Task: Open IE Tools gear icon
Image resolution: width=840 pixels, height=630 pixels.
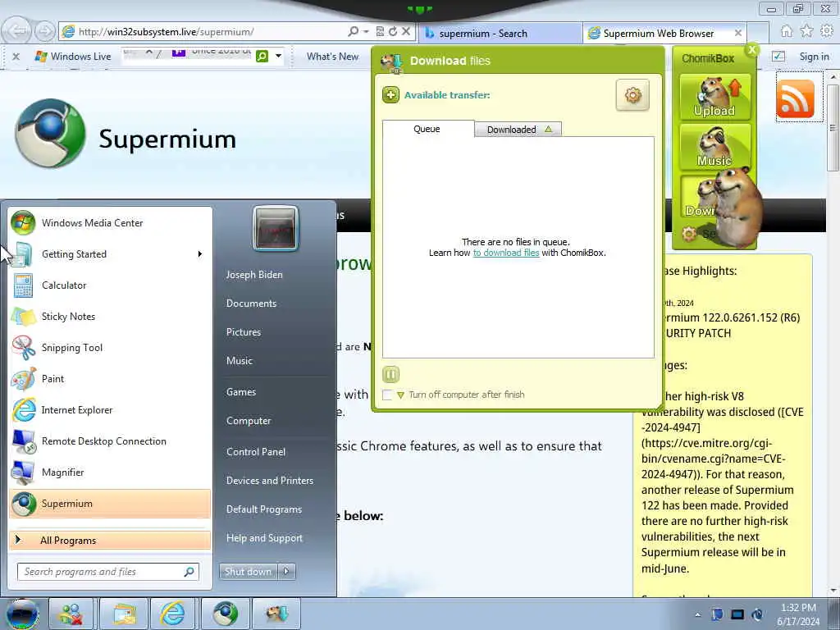Action: [x=827, y=31]
